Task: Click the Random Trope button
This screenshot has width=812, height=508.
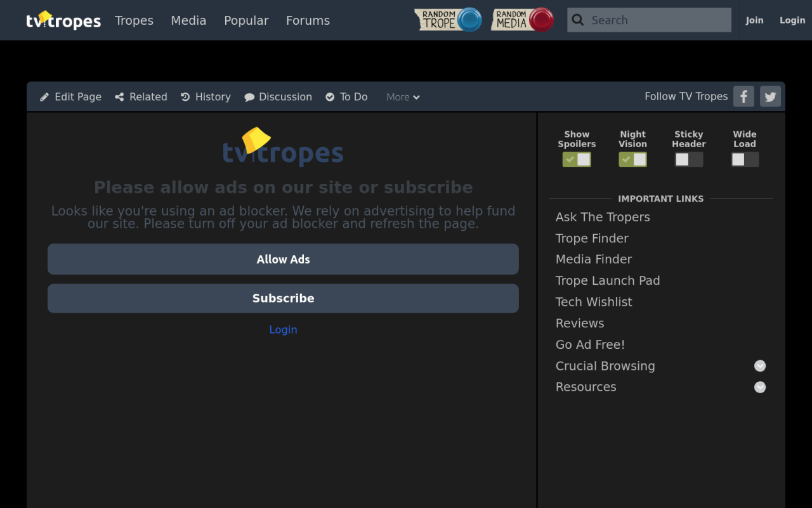Action: tap(448, 20)
